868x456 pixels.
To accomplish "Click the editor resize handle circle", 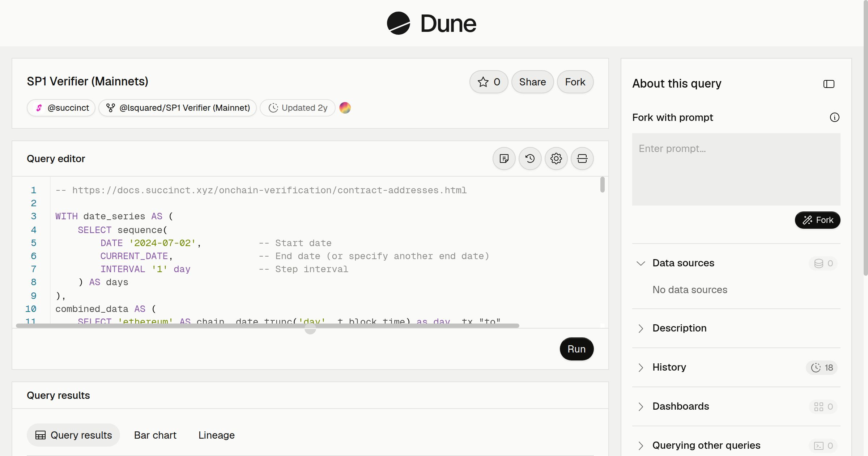I will point(310,329).
